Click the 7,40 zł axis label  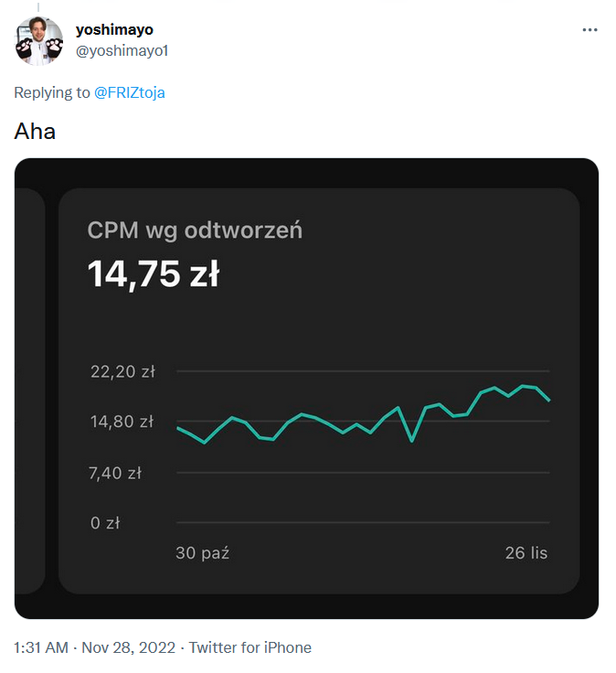click(x=115, y=473)
